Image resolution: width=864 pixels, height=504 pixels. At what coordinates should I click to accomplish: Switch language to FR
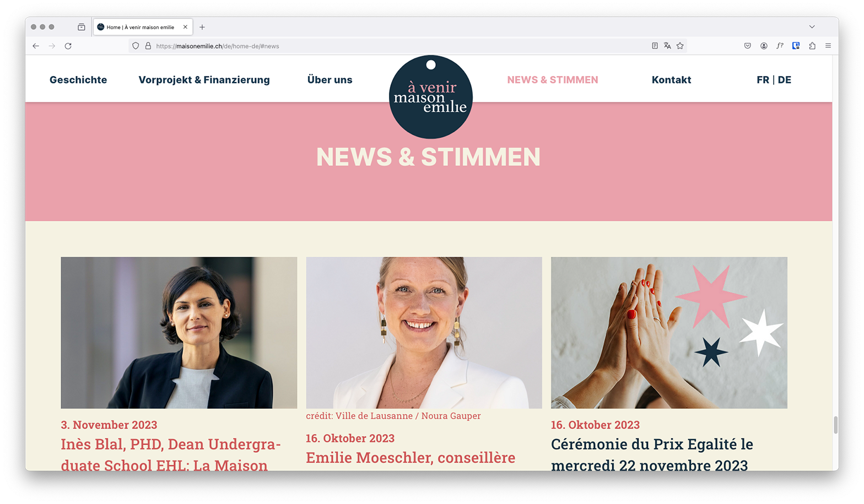763,80
